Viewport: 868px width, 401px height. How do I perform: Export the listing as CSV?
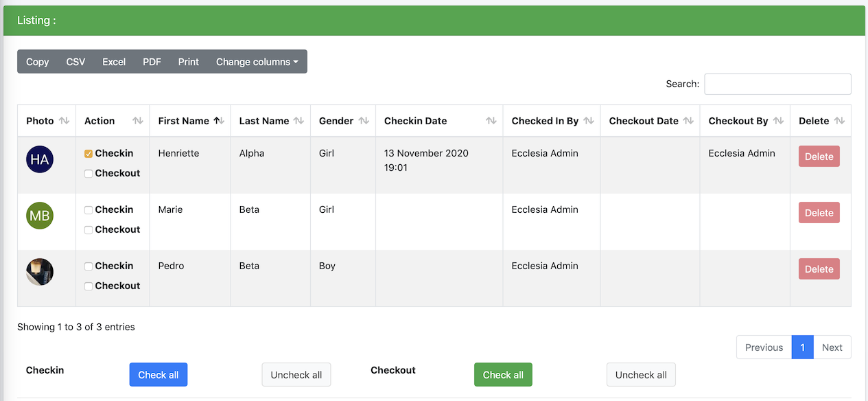[75, 62]
